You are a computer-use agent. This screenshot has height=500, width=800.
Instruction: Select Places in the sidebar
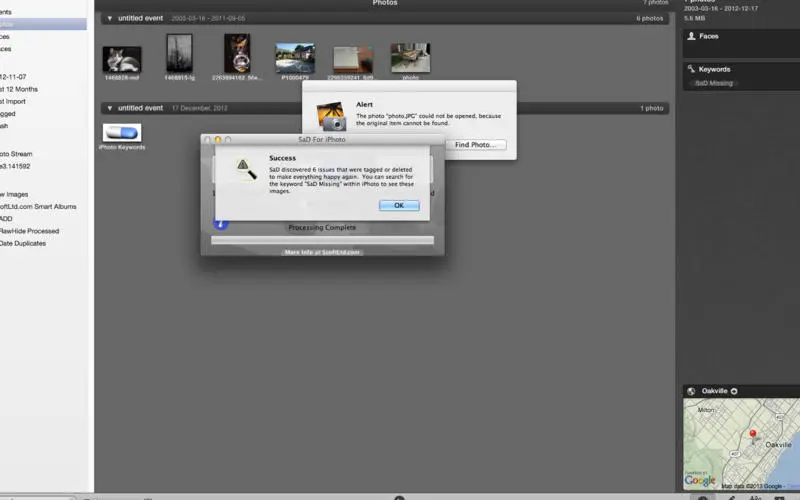(x=6, y=49)
